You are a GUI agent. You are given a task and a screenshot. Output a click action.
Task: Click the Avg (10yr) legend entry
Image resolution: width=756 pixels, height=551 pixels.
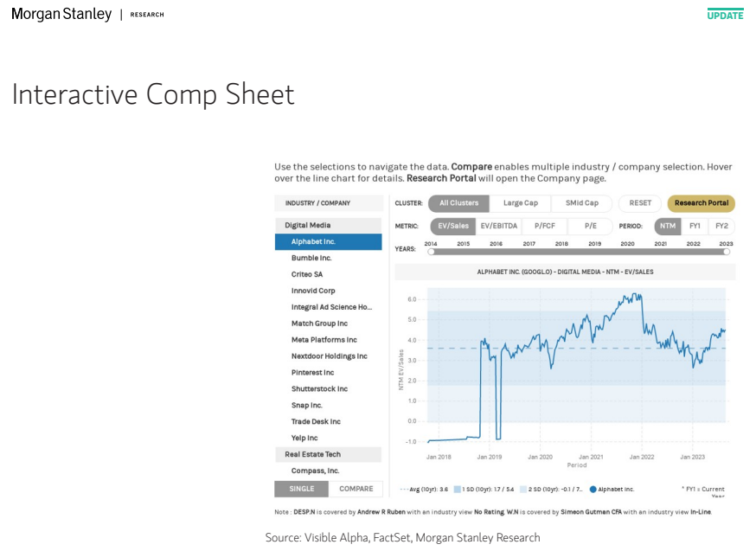pos(425,490)
